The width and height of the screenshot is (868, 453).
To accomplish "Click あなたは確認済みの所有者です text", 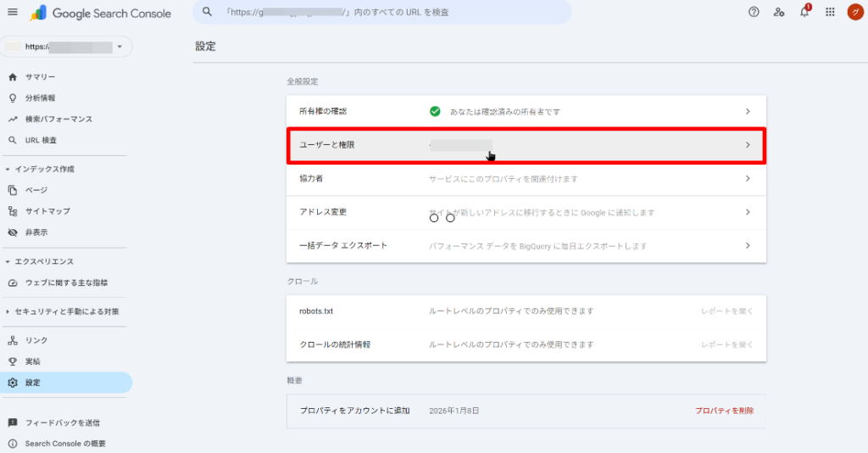I will (505, 112).
